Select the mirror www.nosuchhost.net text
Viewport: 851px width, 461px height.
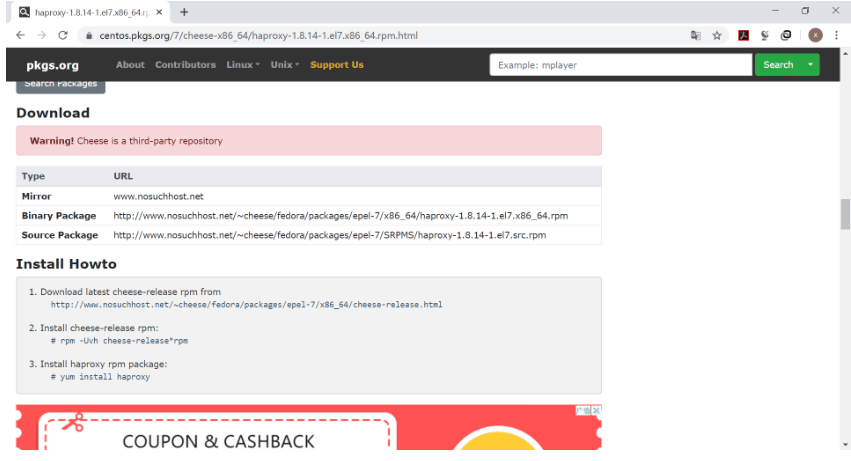click(158, 197)
